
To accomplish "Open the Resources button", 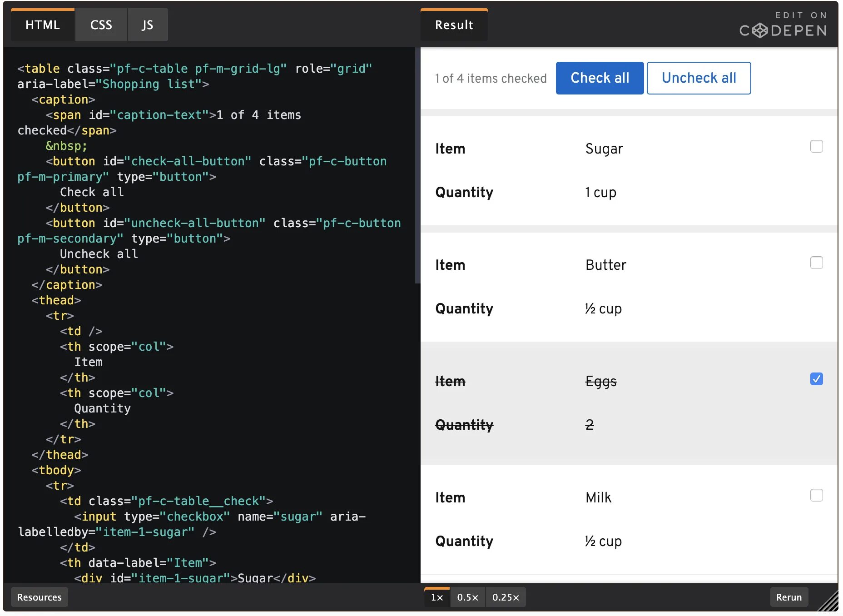I will 39,597.
